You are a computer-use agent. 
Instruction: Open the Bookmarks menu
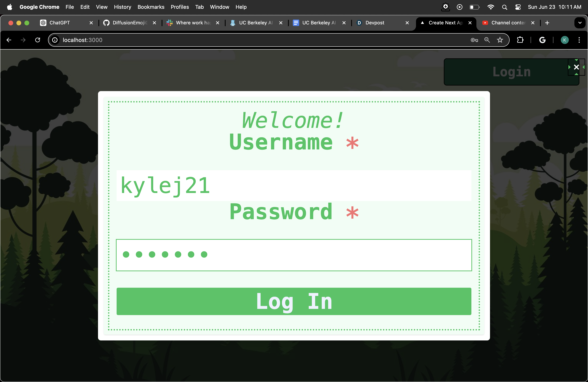point(151,7)
